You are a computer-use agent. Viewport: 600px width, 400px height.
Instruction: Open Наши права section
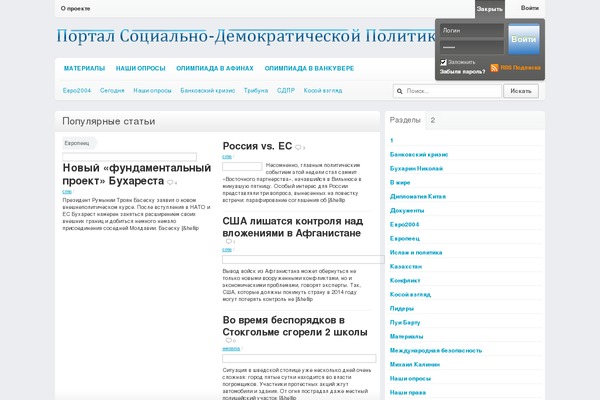(408, 392)
